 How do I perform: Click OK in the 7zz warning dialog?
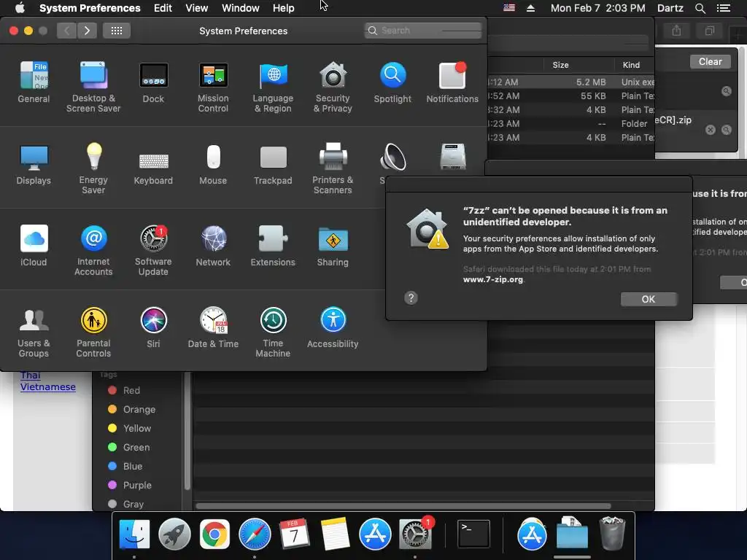tap(649, 299)
